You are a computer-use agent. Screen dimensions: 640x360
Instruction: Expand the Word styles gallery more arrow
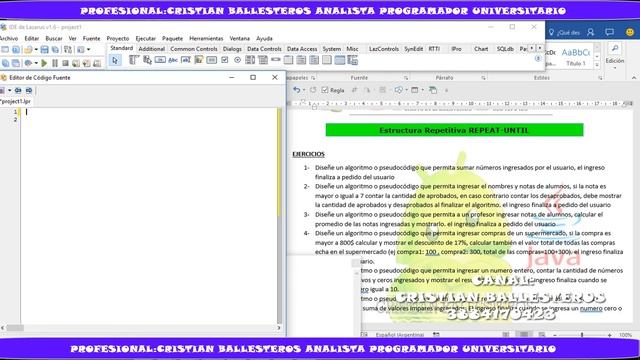[x=597, y=64]
